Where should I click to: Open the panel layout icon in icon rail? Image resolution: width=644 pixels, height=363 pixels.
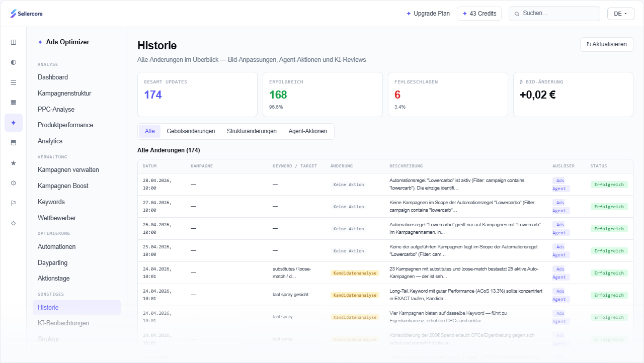[13, 42]
